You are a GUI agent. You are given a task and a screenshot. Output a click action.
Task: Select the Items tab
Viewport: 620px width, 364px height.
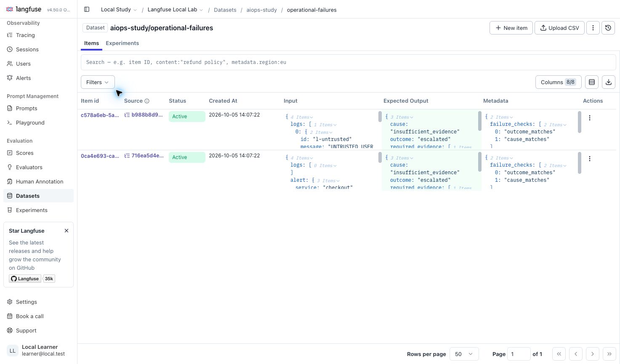(x=91, y=43)
